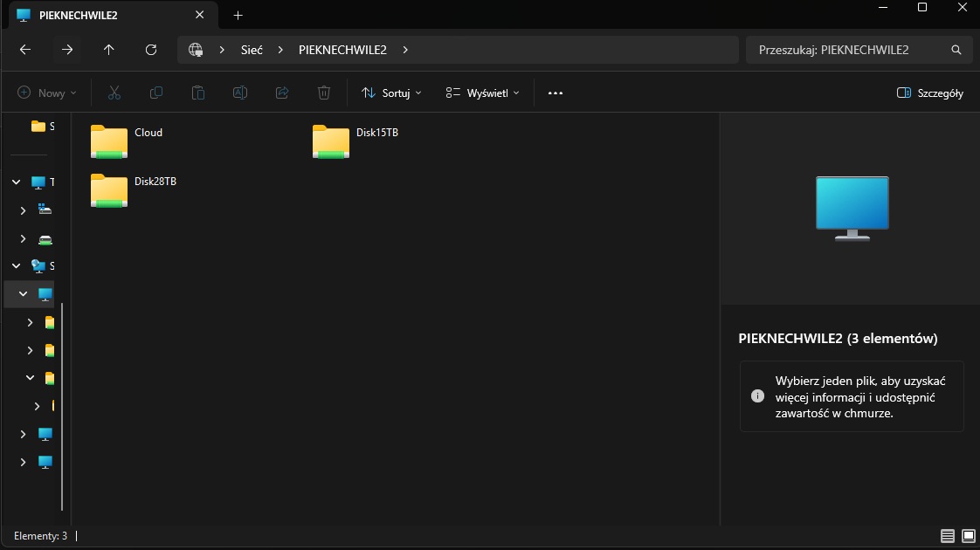This screenshot has width=980, height=550.
Task: Switch to large icons view in status bar
Action: (968, 536)
